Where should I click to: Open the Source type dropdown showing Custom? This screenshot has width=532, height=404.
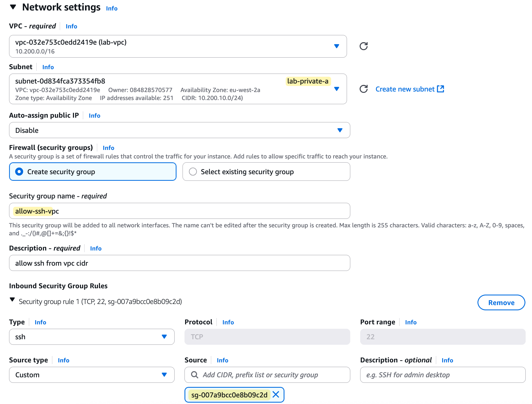point(164,375)
